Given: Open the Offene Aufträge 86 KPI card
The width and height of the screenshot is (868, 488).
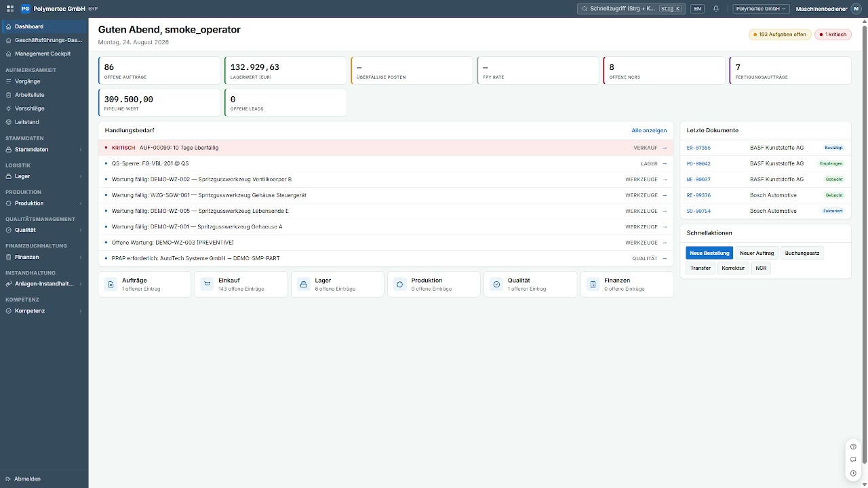Looking at the screenshot, I should pyautogui.click(x=159, y=70).
